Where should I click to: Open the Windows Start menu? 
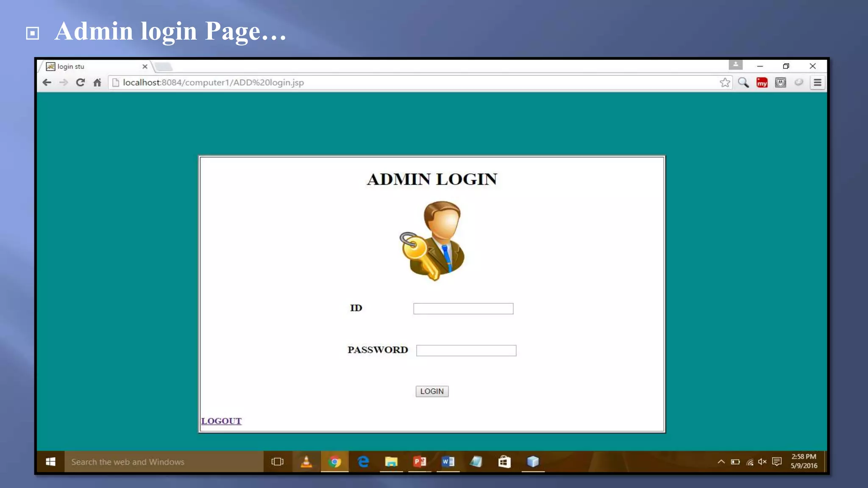coord(50,462)
